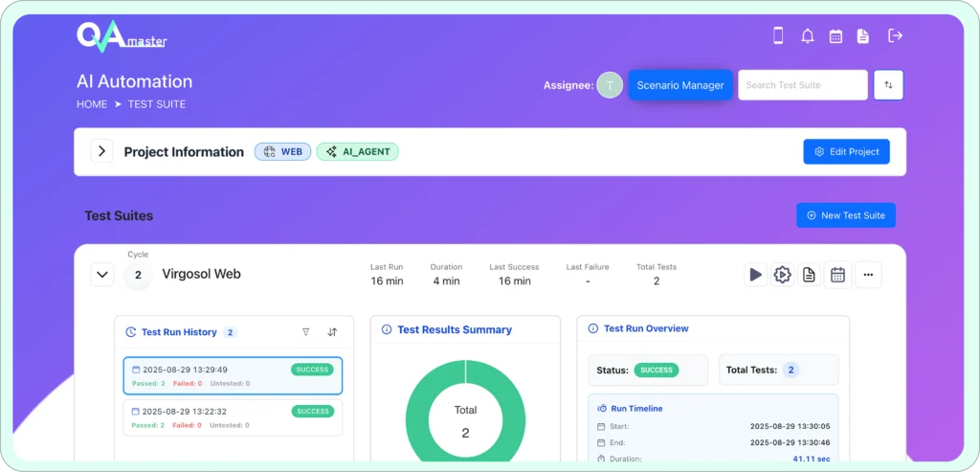View report document for Virgosol Web suite

[810, 275]
